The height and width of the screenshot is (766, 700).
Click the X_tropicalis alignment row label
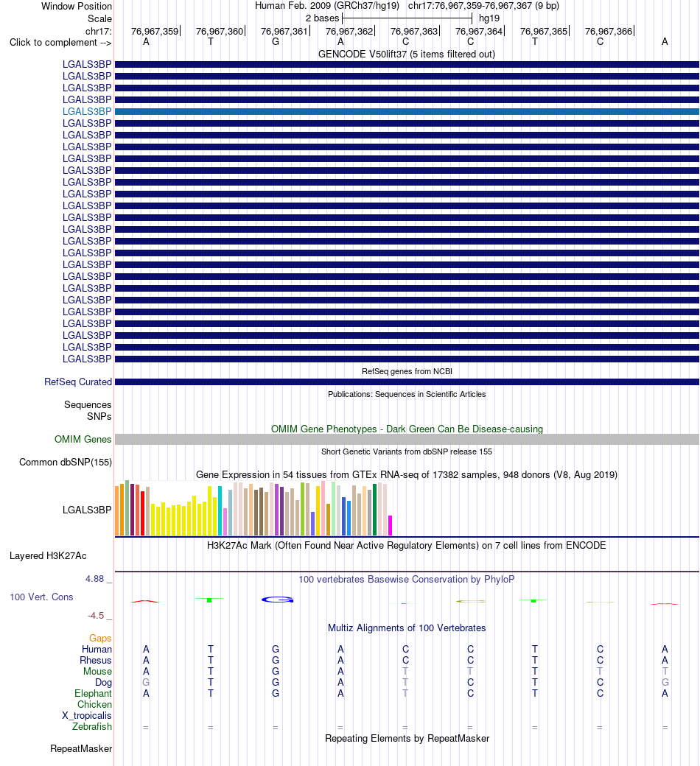(x=86, y=716)
